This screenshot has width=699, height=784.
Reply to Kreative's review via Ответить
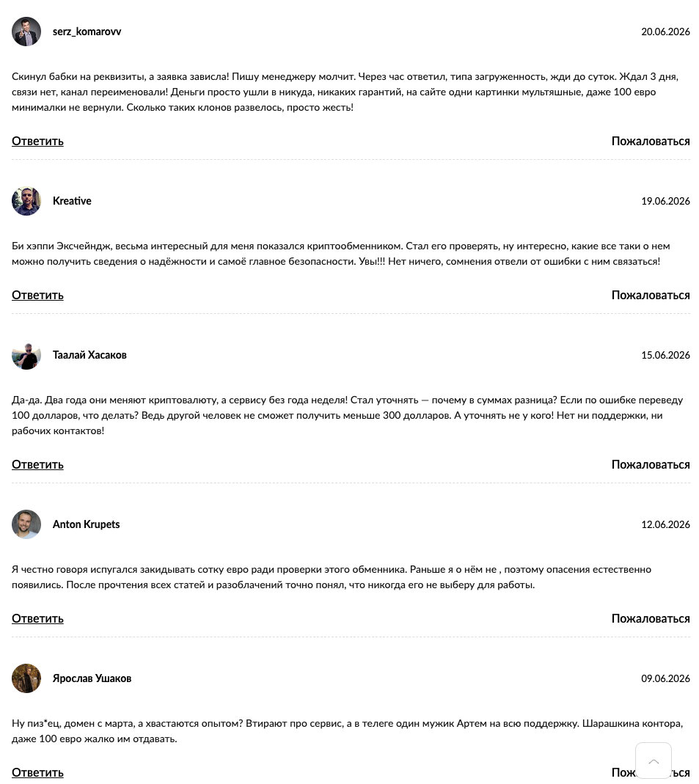tap(37, 296)
